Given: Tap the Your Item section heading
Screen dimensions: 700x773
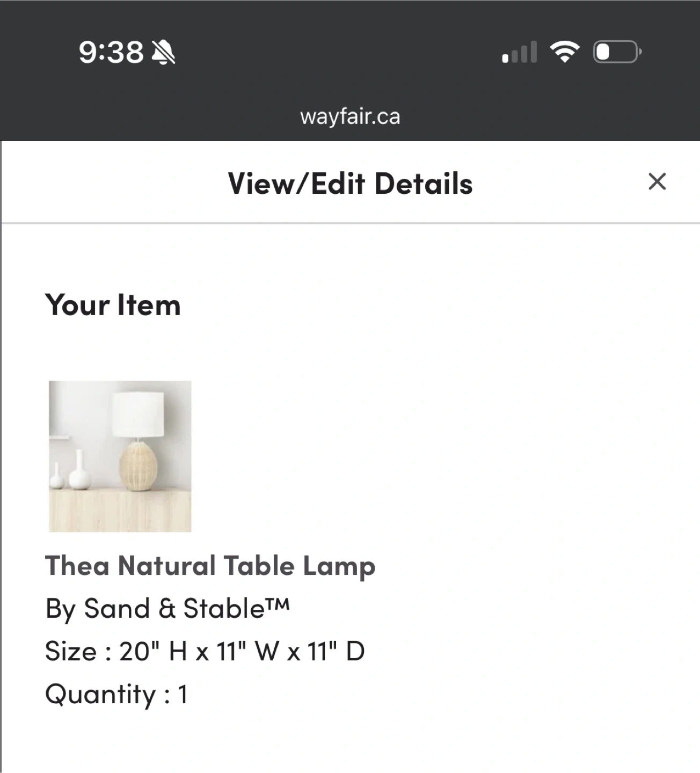Looking at the screenshot, I should 113,305.
